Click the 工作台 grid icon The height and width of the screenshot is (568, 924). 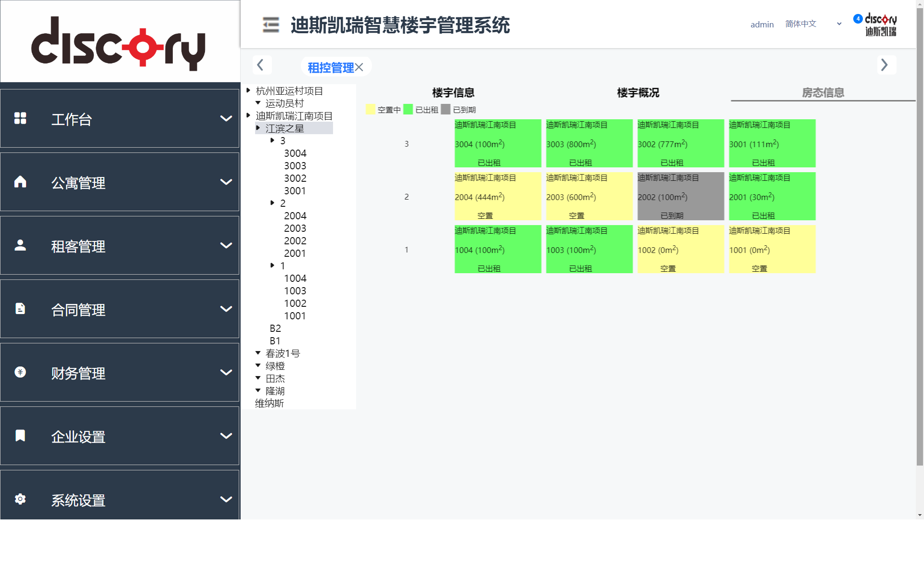pyautogui.click(x=20, y=118)
